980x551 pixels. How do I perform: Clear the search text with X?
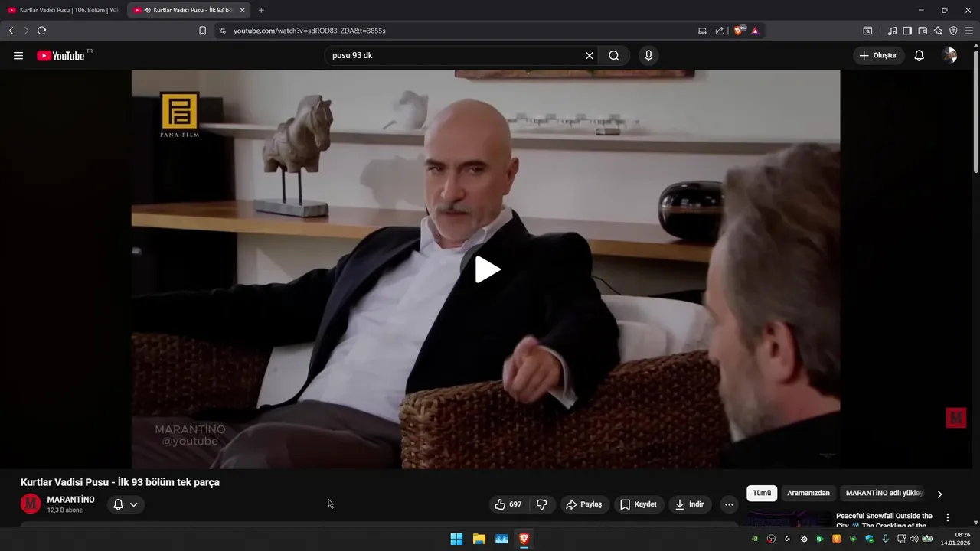click(590, 56)
